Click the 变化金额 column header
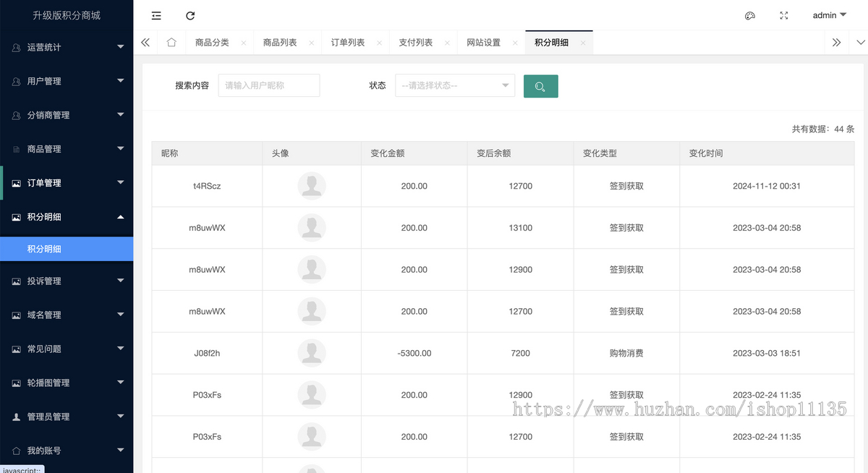The width and height of the screenshot is (868, 473). coord(414,153)
